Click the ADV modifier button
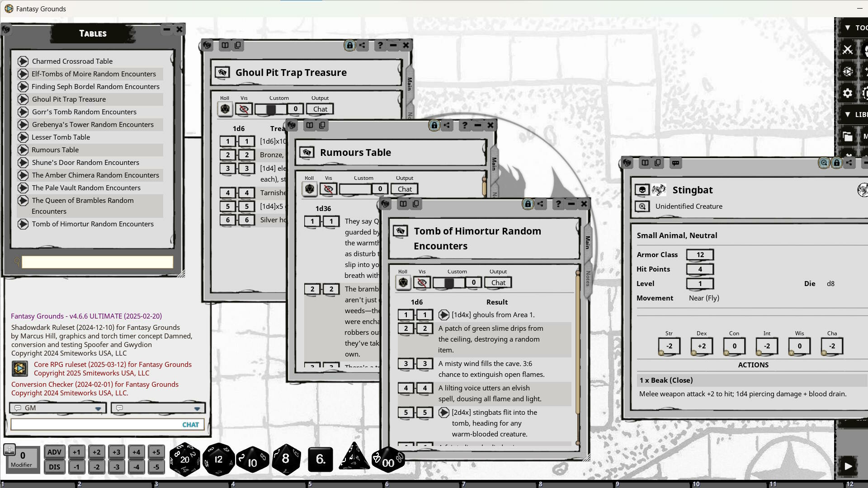Screen dimensions: 868x488 tap(54, 452)
